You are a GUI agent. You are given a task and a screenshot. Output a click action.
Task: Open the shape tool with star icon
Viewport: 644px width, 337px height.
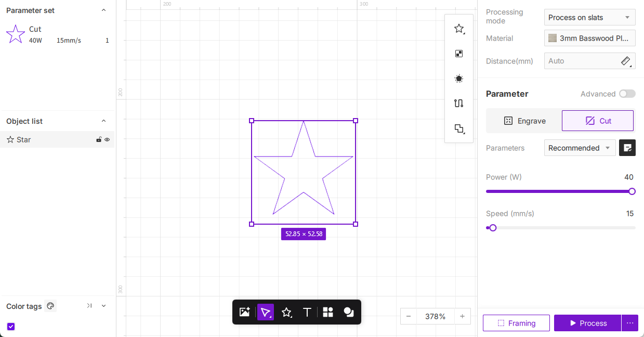coord(286,312)
